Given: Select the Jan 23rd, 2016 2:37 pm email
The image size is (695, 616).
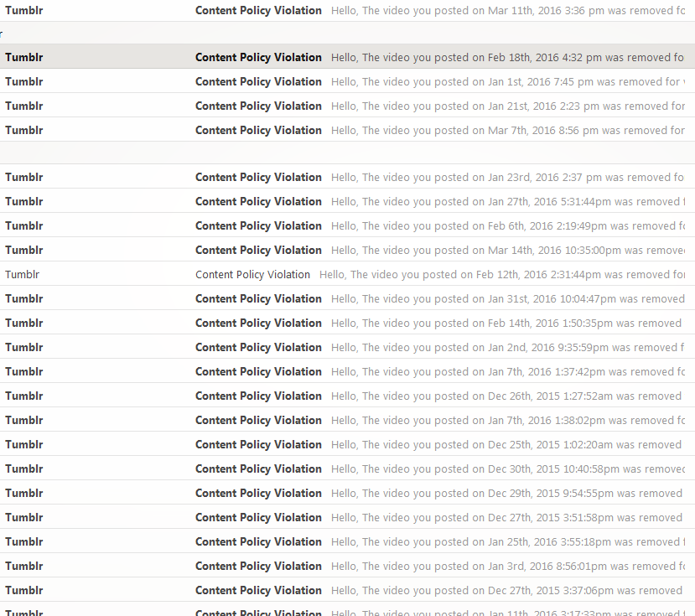Looking at the screenshot, I should pyautogui.click(x=347, y=177).
